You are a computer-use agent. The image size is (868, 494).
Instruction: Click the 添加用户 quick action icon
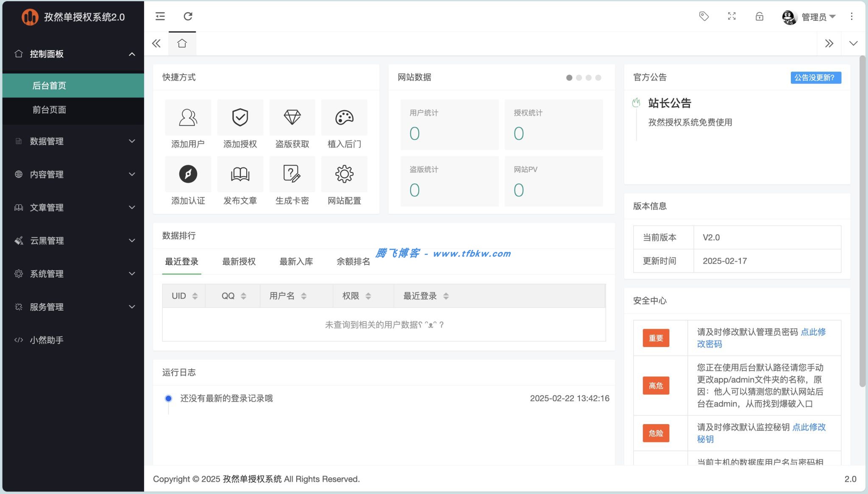click(x=188, y=118)
